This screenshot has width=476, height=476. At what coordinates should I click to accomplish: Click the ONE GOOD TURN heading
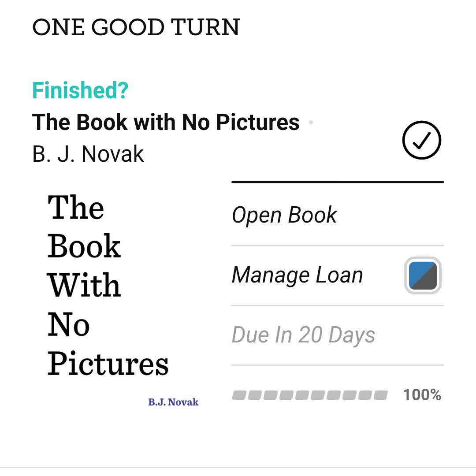pyautogui.click(x=136, y=27)
